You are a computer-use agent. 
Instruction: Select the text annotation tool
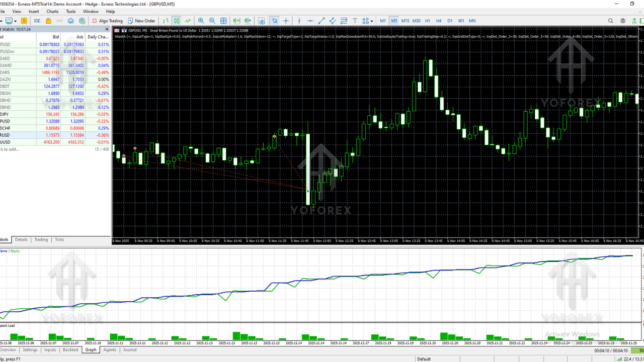point(354,21)
